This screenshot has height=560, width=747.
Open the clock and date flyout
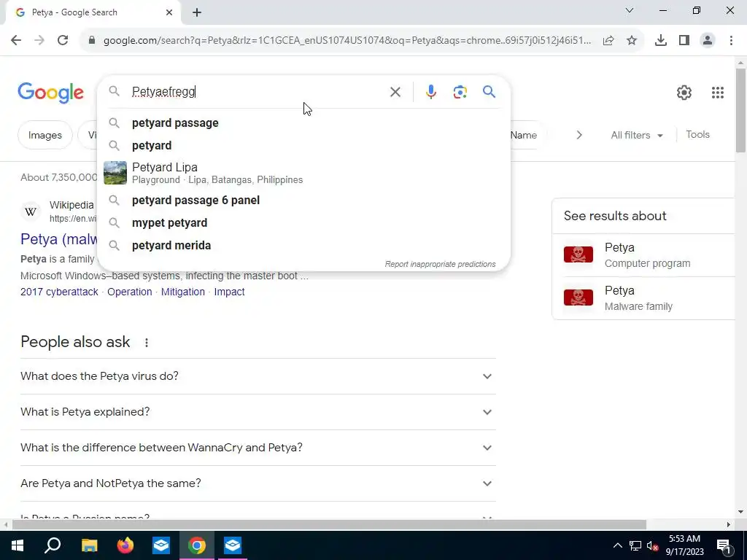click(684, 545)
